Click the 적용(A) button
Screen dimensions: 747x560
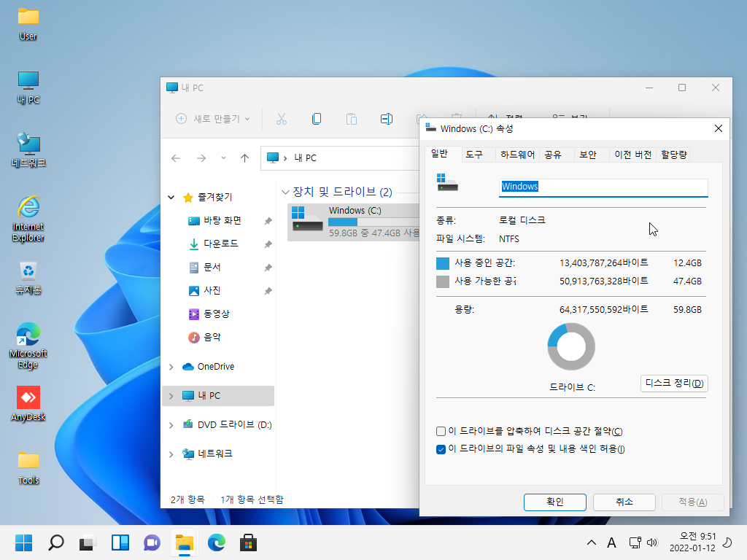[x=693, y=502]
